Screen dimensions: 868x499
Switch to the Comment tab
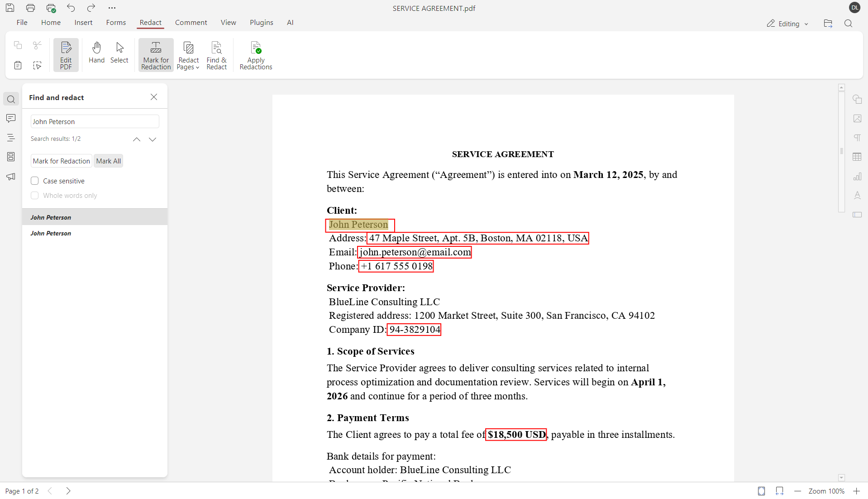click(191, 22)
